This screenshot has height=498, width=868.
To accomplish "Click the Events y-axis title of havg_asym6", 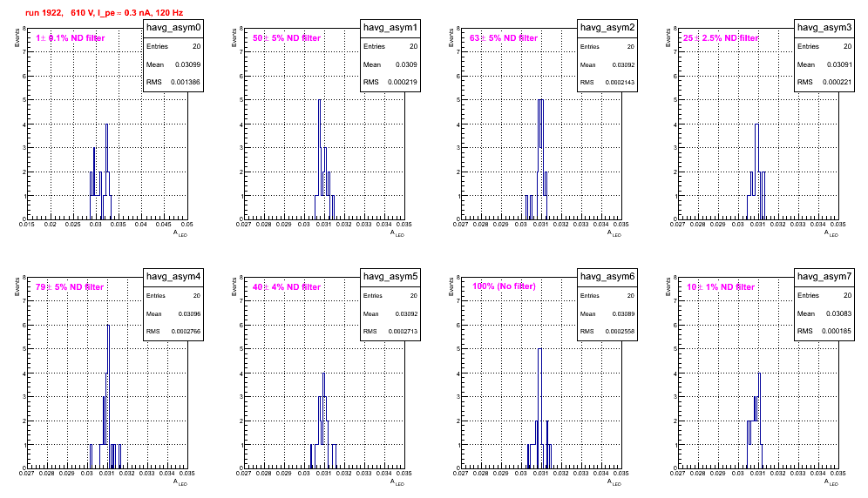I will pyautogui.click(x=451, y=286).
